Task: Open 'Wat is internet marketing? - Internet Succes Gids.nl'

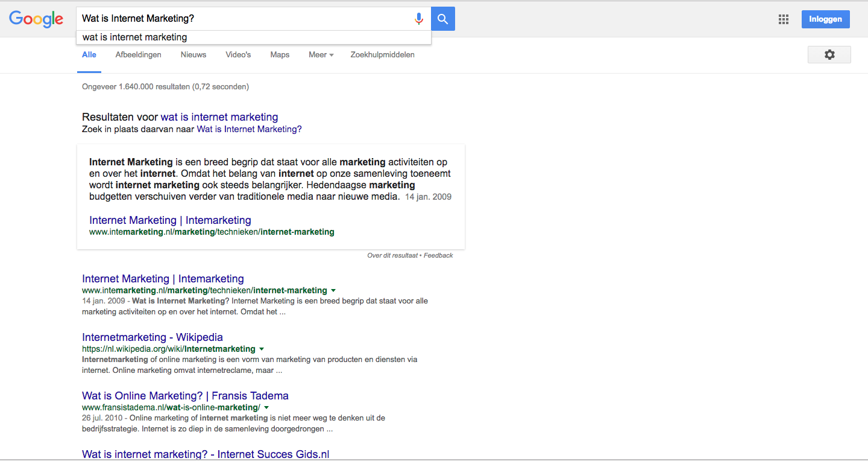Action: click(206, 454)
